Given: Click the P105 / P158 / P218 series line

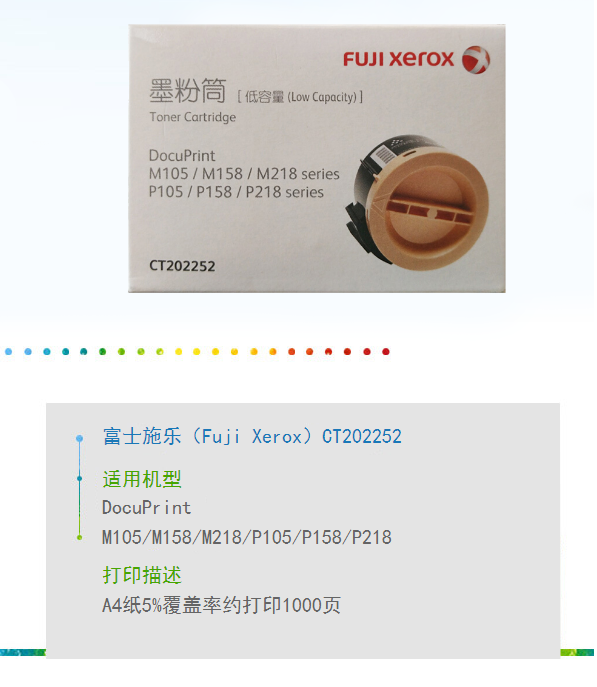Looking at the screenshot, I should coord(236,192).
